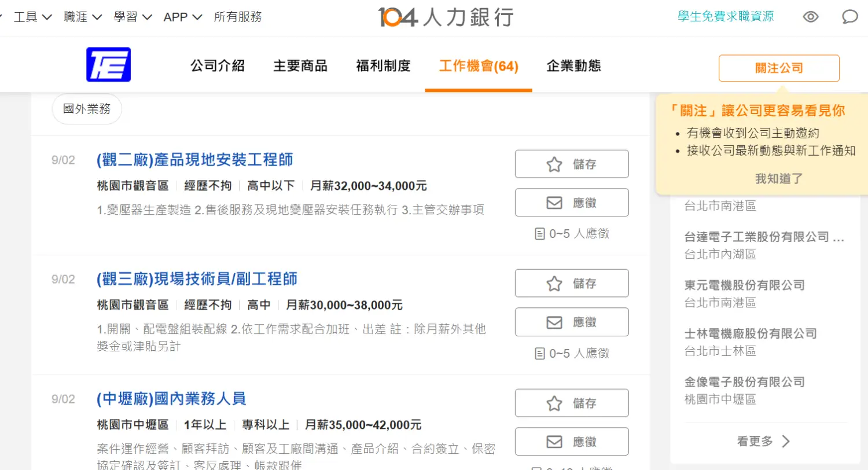Switch to the 公司介紹 tab
The image size is (868, 470).
point(218,66)
